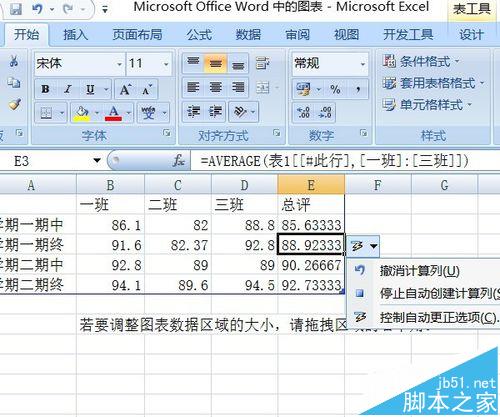Image resolution: width=500 pixels, height=417 pixels.
Task: Open the 数据 ribbon tab
Action: pos(248,34)
